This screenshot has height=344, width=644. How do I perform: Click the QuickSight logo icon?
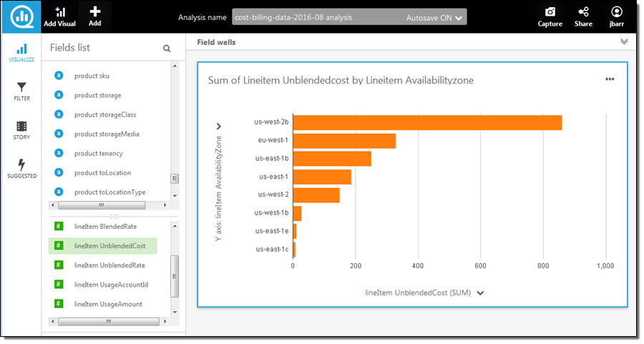point(21,17)
